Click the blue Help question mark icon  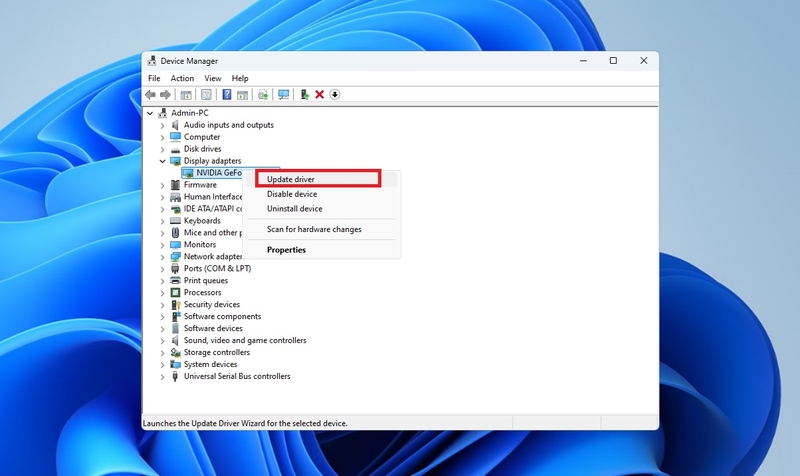click(x=227, y=94)
